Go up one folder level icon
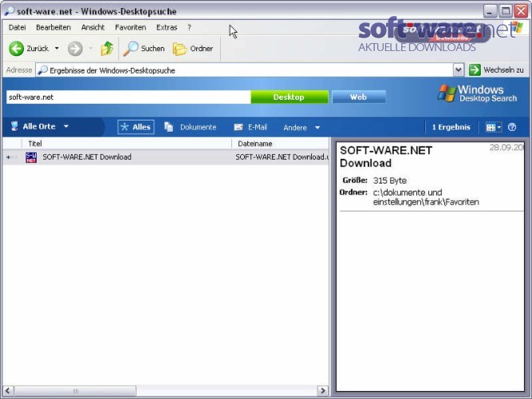Screen dimensions: 532x399 [107, 49]
